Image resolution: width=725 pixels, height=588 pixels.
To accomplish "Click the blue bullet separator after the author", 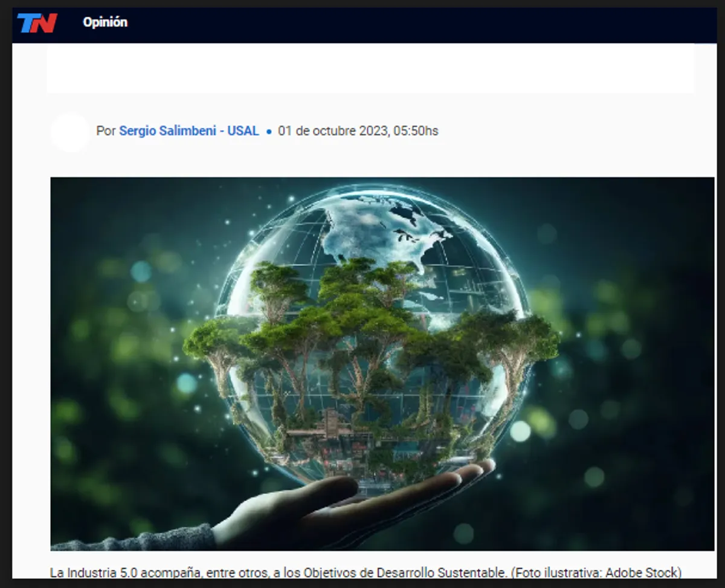I will click(268, 131).
